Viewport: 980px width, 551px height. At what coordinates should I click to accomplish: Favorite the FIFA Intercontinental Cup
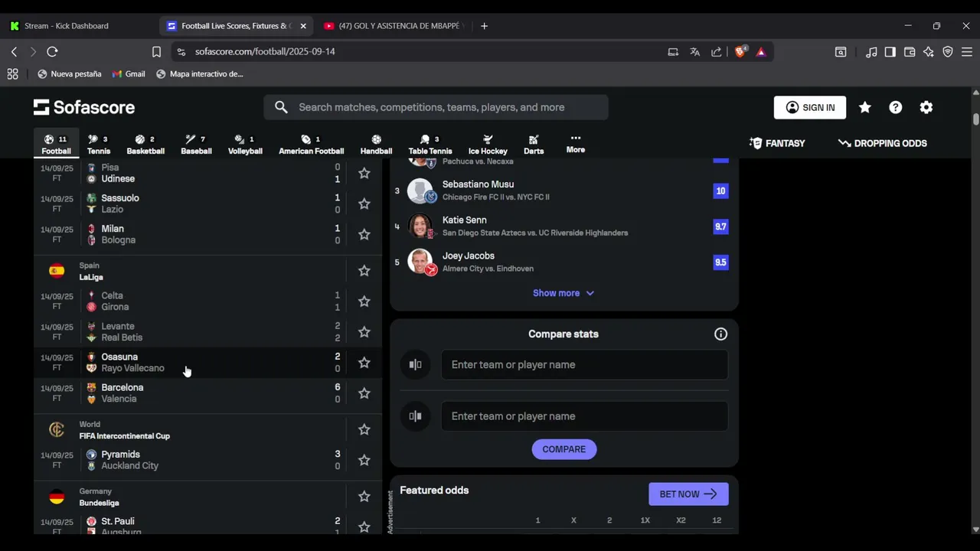[x=364, y=430]
